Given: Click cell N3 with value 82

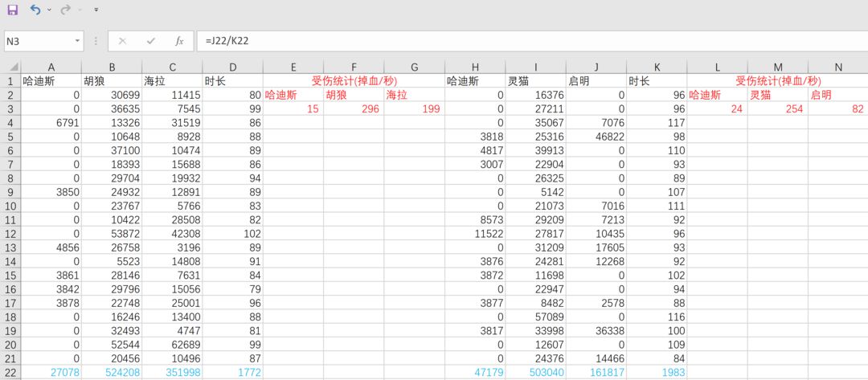Looking at the screenshot, I should 838,108.
